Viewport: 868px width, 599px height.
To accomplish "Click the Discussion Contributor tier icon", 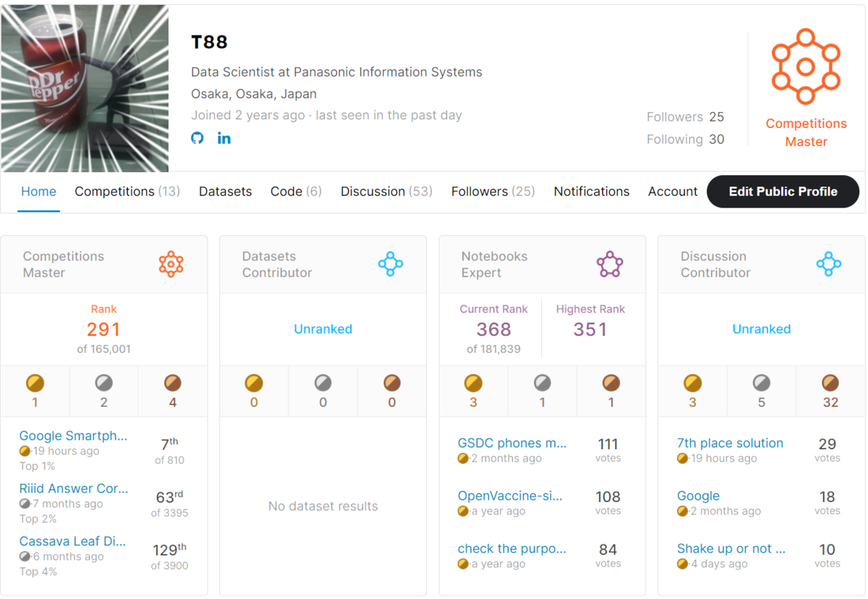I will coord(829,264).
